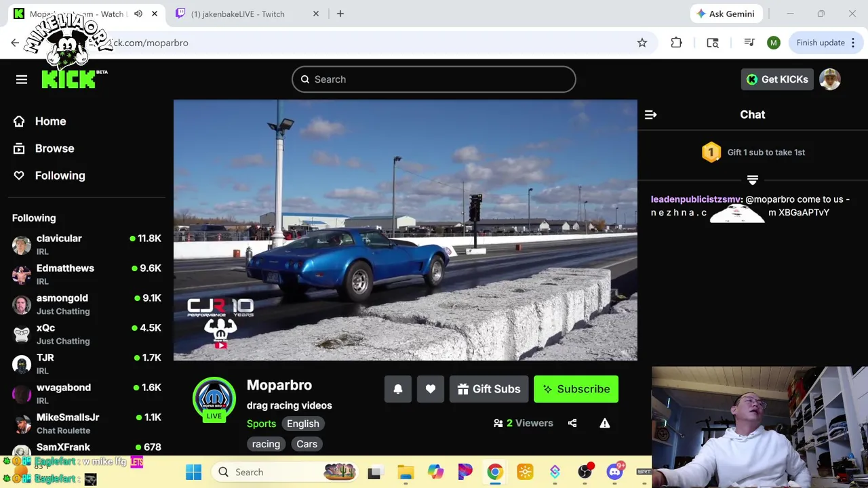Open MikeSmallsJr channel in Following list
Screen dimensions: 868x488
87,423
